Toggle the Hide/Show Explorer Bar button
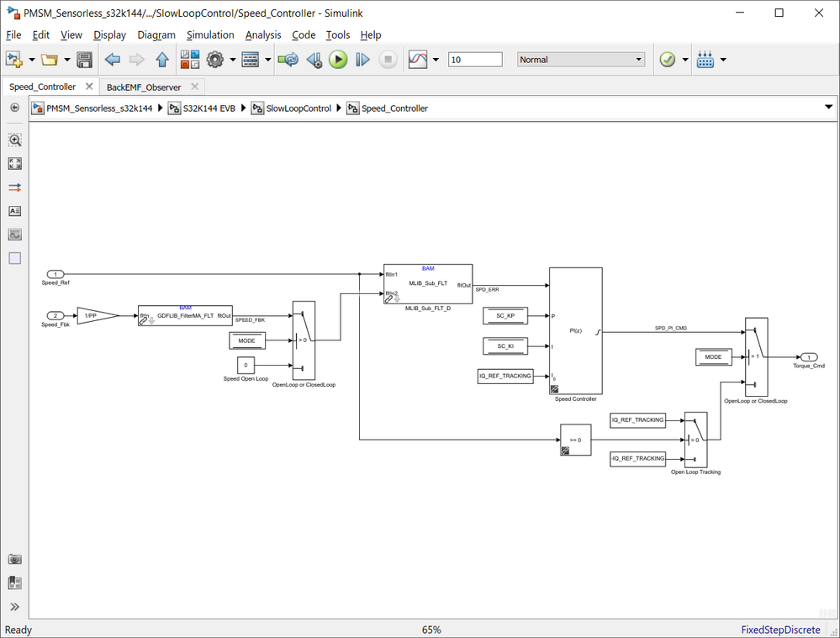 pos(15,108)
